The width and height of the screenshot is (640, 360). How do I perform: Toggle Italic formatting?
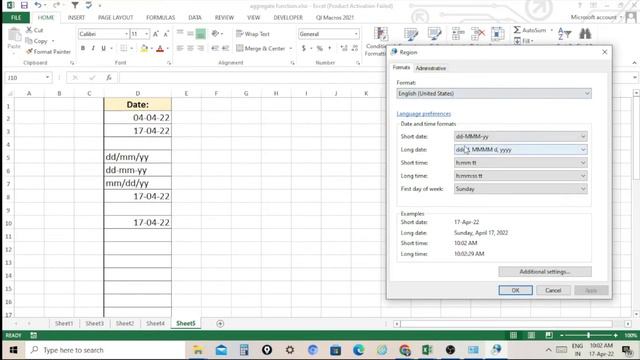[93, 48]
